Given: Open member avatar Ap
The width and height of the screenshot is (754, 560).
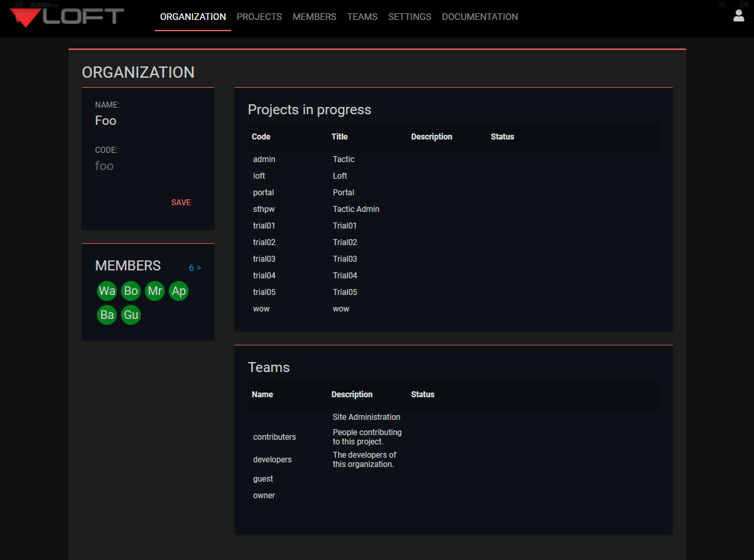Looking at the screenshot, I should click(179, 291).
